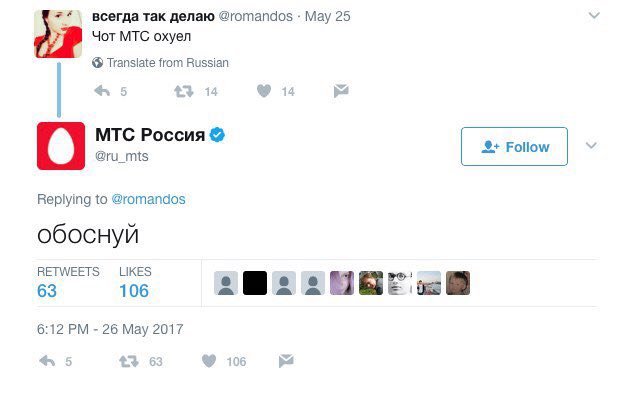Image resolution: width=635 pixels, height=396 pixels.
Task: Like the МТС Россия reply tweet
Action: pyautogui.click(x=209, y=361)
